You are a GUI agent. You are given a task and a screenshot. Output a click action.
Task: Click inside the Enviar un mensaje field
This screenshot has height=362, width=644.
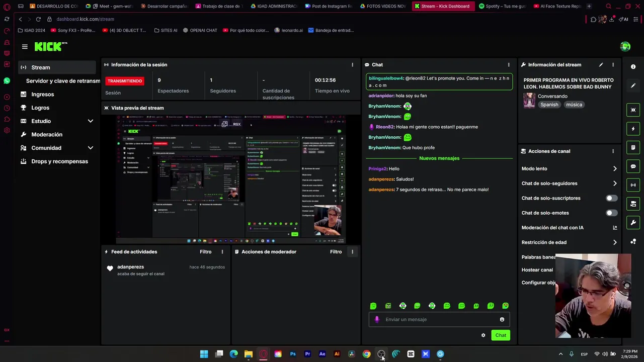(x=439, y=319)
